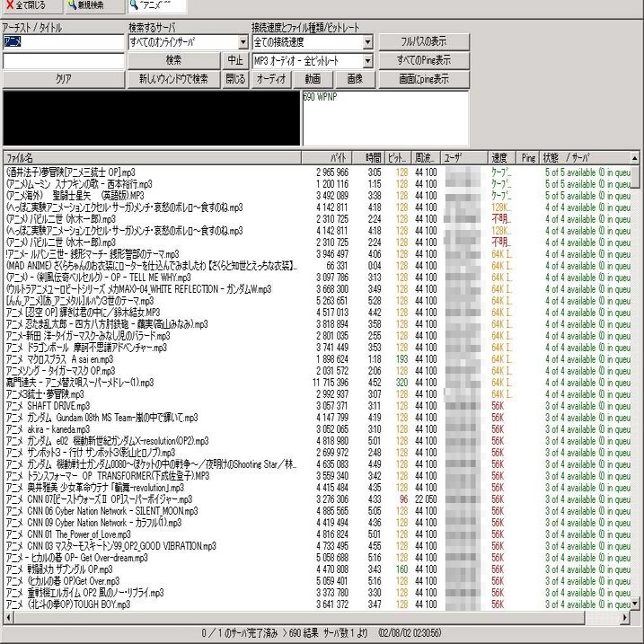Screen dimensions: 644x644
Task: Select file TELL ME WHY.mp3 row
Action: (317, 278)
